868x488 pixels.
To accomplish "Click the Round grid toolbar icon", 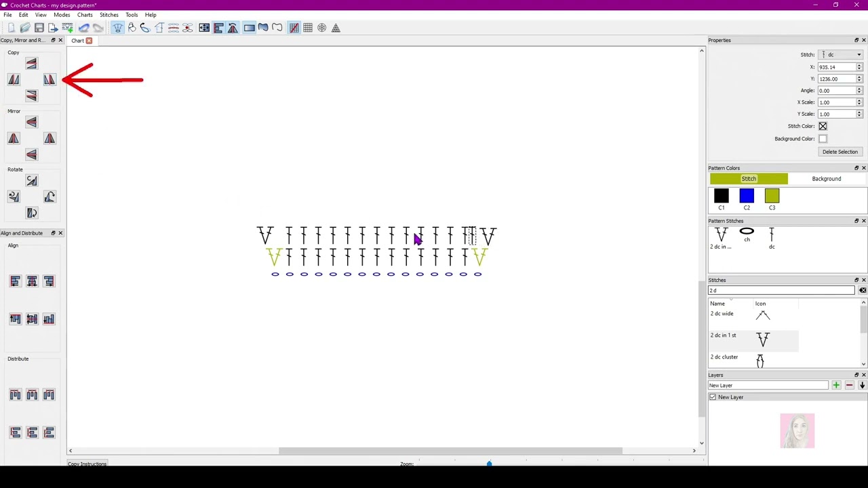I will coord(322,28).
